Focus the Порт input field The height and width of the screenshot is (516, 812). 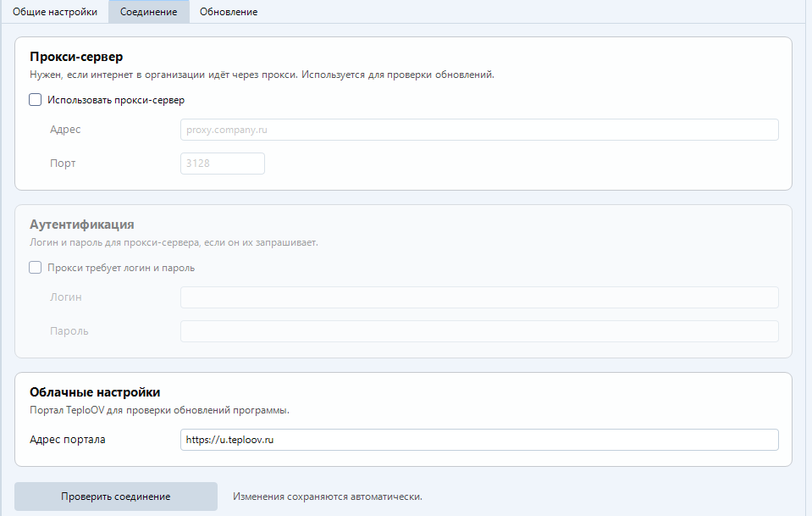(222, 164)
